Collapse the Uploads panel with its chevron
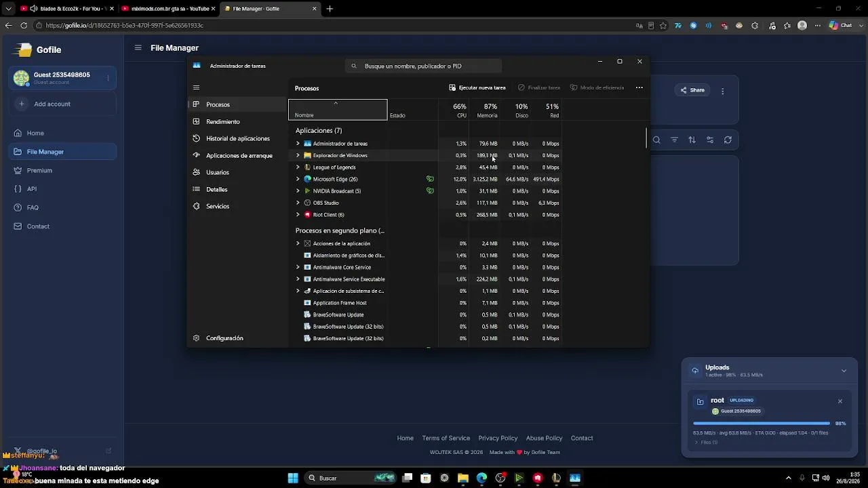This screenshot has width=868, height=488. tap(844, 371)
